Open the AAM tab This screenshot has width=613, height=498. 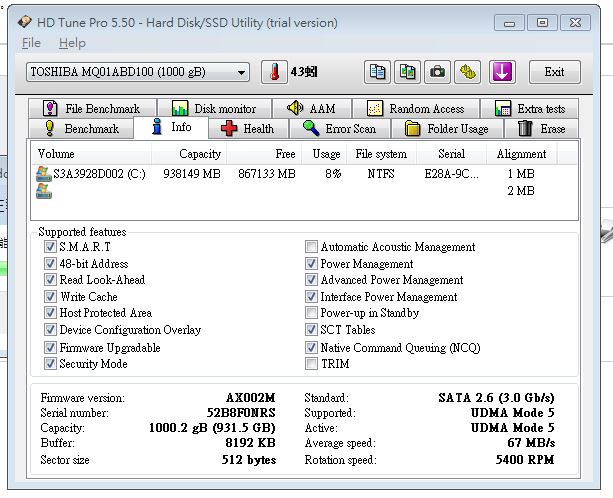[312, 108]
